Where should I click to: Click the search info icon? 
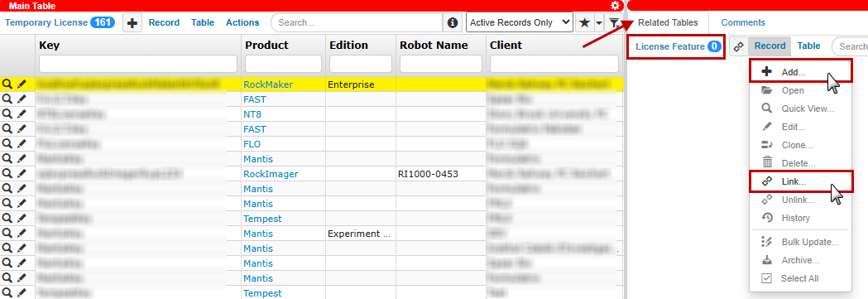coord(453,22)
